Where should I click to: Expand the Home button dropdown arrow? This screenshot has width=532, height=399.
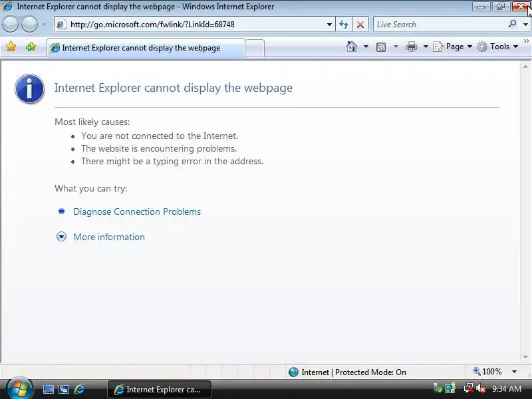[x=366, y=47]
